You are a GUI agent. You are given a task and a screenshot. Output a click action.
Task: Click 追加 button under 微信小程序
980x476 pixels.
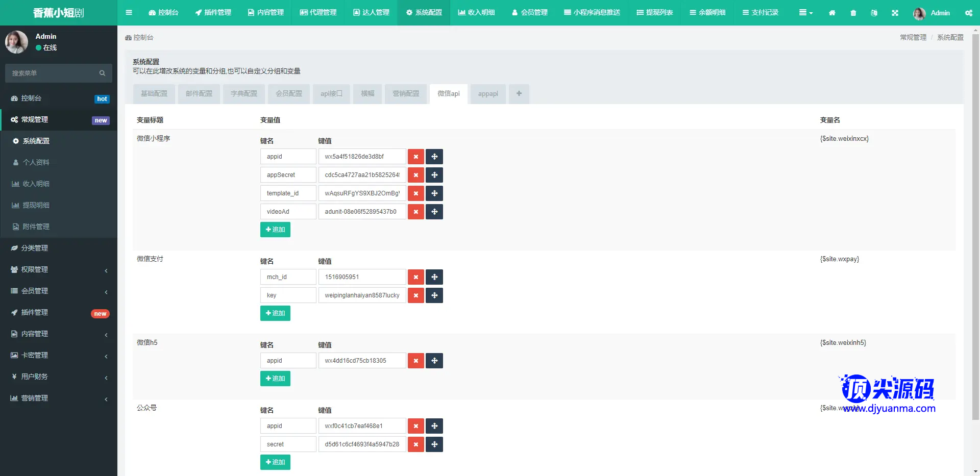click(x=275, y=230)
